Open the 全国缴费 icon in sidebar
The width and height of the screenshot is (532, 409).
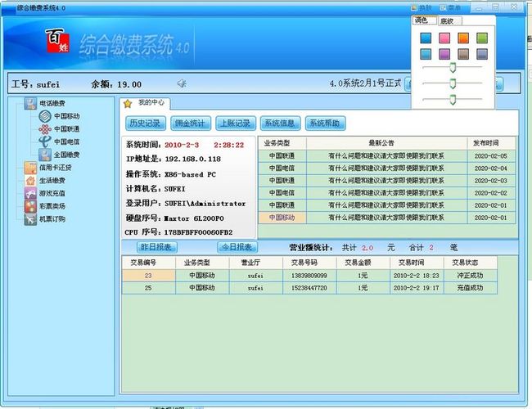[45, 155]
